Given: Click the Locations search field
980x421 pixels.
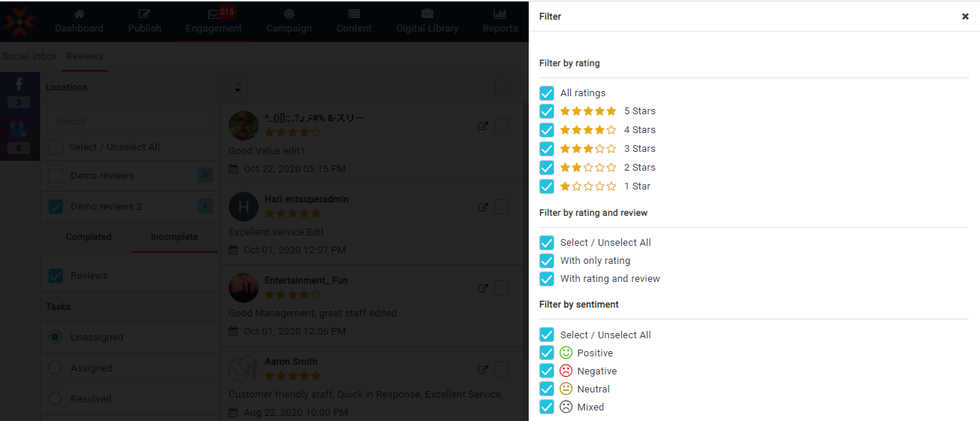Looking at the screenshot, I should (131, 121).
